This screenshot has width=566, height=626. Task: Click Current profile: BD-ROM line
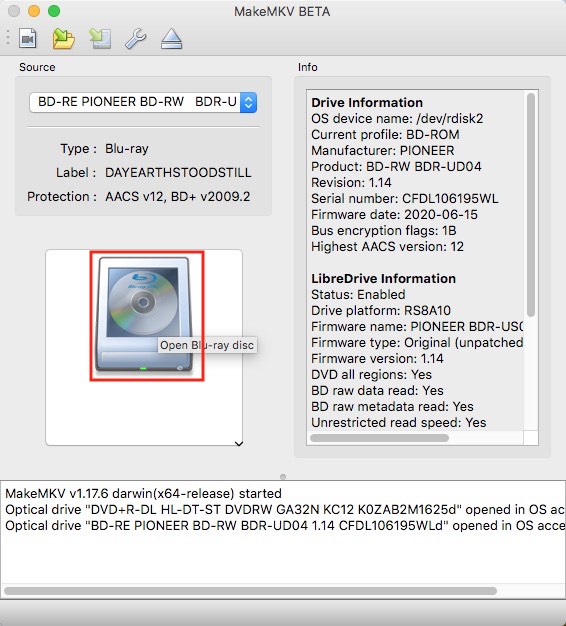385,135
